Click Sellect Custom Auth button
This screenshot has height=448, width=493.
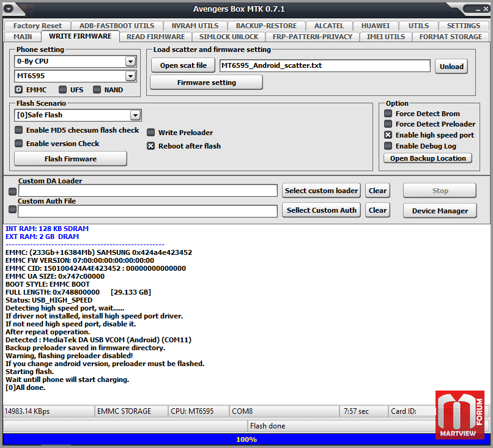[321, 210]
